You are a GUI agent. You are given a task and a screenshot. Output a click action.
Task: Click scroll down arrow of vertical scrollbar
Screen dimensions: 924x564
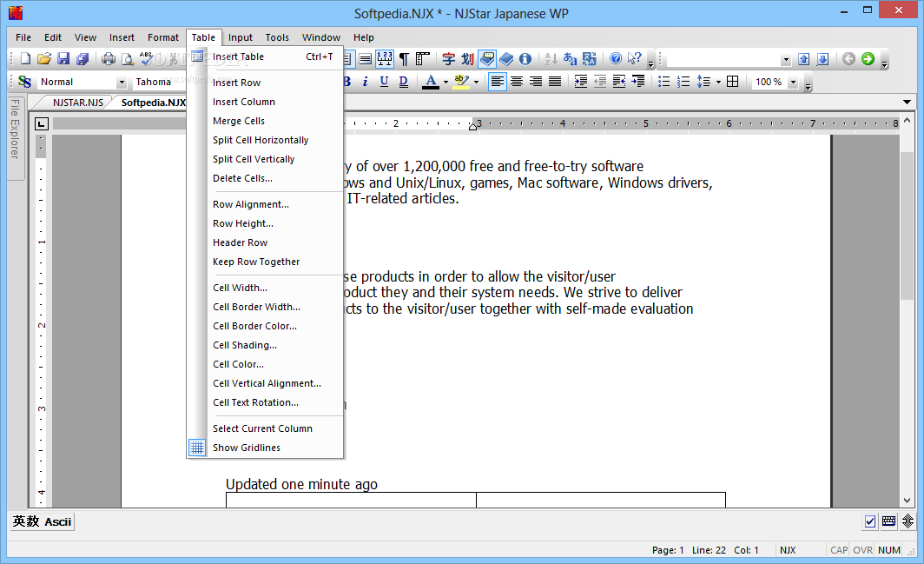(907, 501)
